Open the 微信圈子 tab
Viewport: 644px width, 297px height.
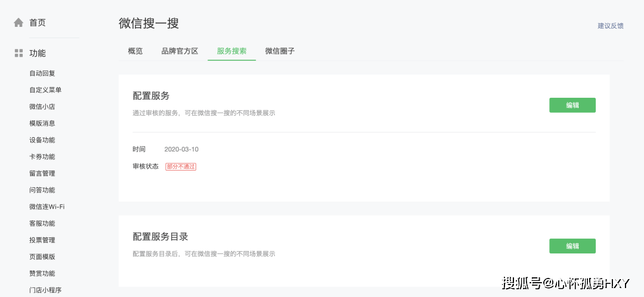coord(280,51)
